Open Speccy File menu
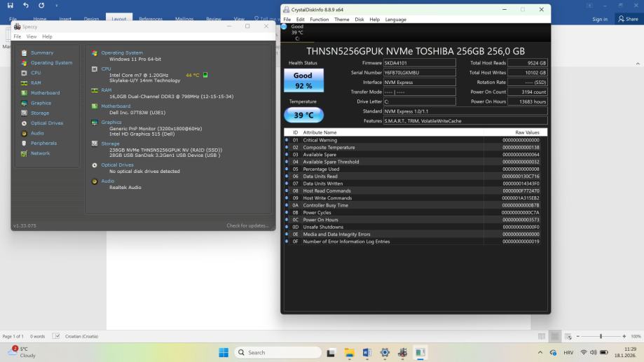Viewport: 644px width, 362px height. click(x=18, y=36)
